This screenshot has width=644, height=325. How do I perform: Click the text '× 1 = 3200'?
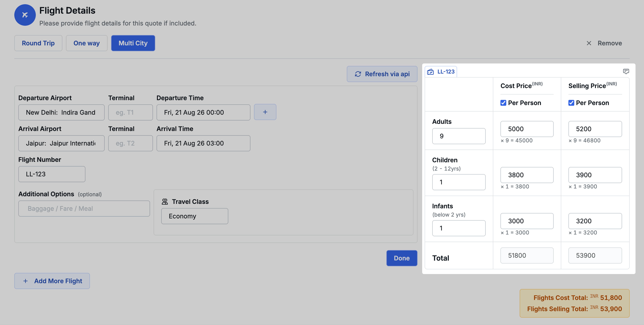[x=583, y=232]
